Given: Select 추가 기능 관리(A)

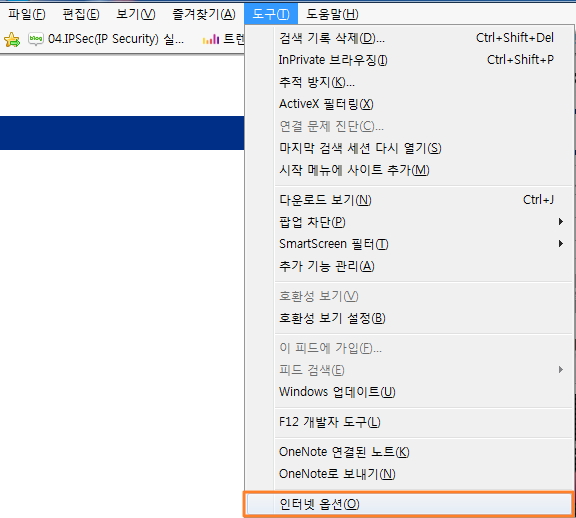Looking at the screenshot, I should (408, 266).
